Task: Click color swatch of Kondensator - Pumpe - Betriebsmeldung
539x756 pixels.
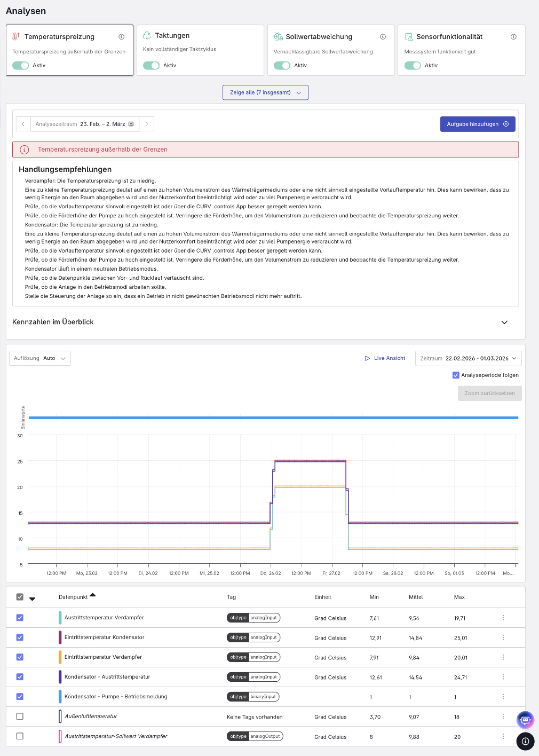Action: (x=60, y=697)
